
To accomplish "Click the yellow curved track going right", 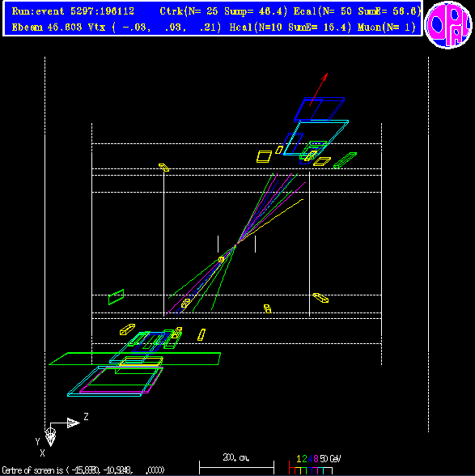I will point(270,221).
